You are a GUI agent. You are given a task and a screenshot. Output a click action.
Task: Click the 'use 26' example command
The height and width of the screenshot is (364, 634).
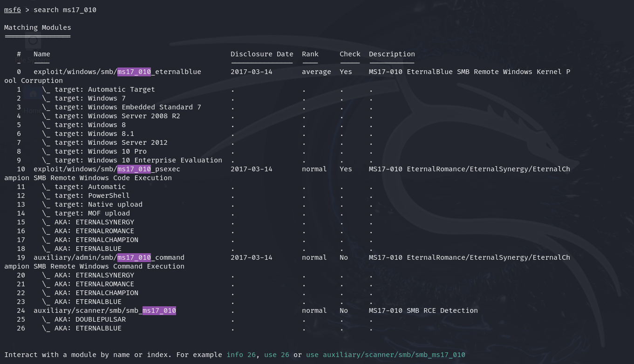click(276, 355)
